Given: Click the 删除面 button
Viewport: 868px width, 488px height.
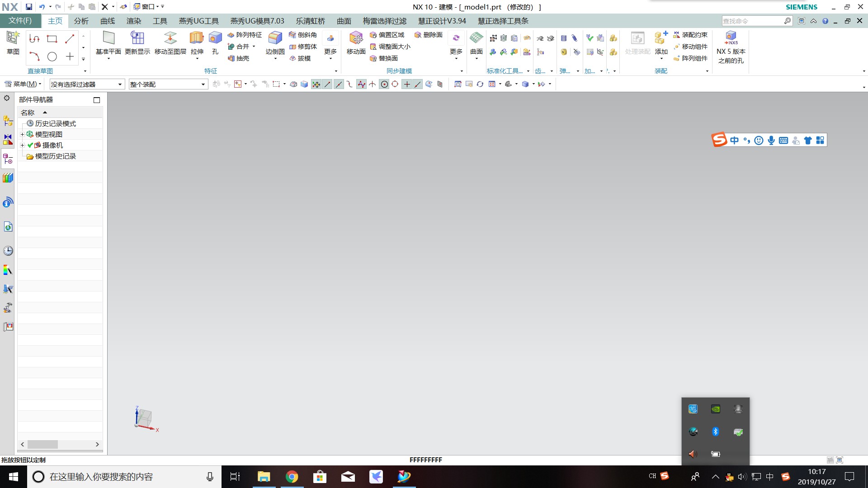Looking at the screenshot, I should 429,35.
